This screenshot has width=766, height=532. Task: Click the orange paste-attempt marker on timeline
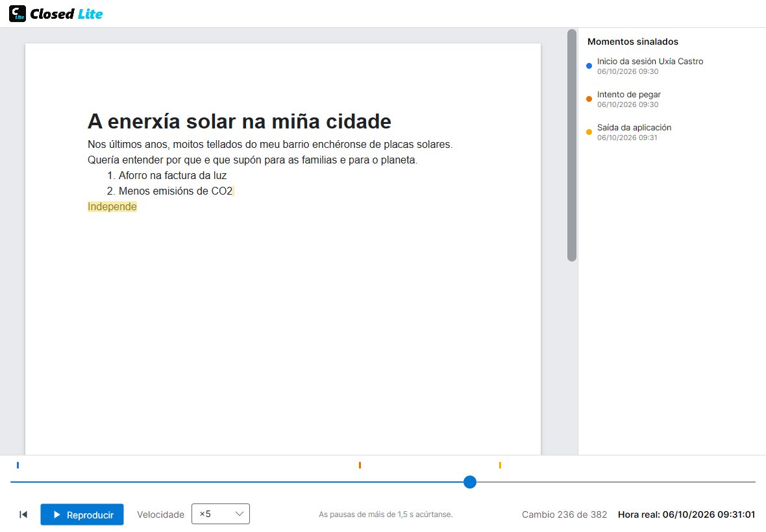pos(360,465)
